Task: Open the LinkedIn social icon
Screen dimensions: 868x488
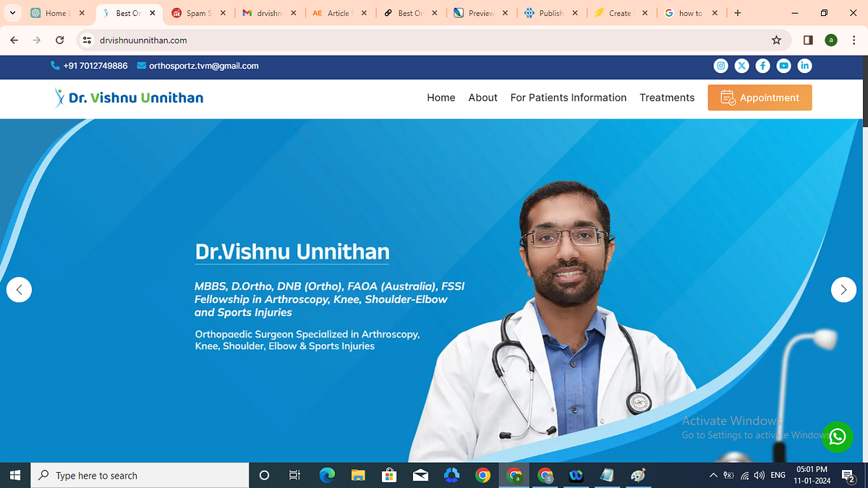Action: coord(804,66)
